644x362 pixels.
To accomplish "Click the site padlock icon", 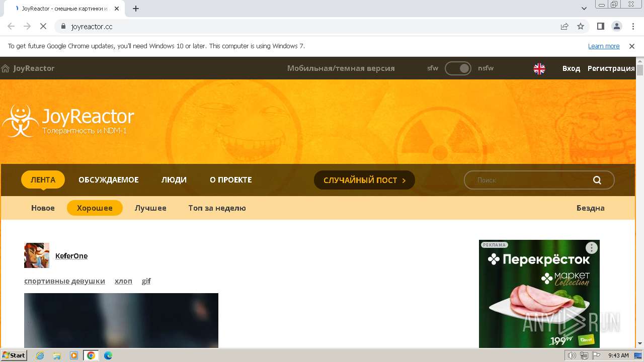I will [x=63, y=26].
